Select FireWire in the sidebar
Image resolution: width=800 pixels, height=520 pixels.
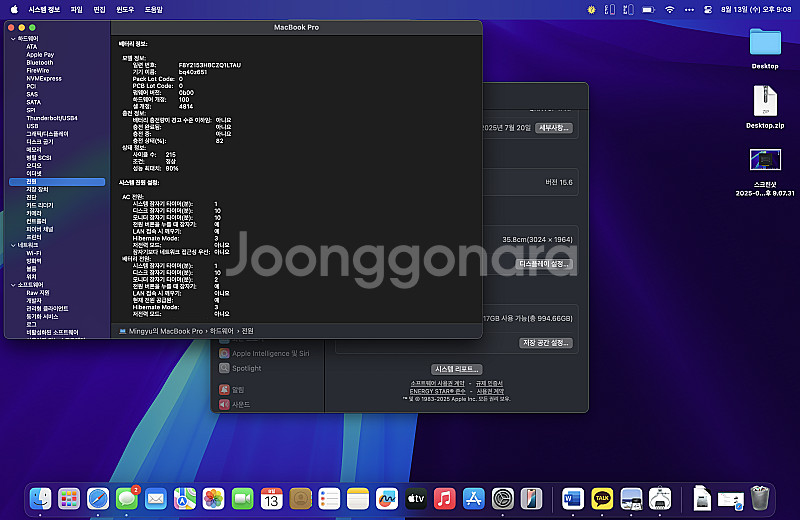tap(38, 71)
